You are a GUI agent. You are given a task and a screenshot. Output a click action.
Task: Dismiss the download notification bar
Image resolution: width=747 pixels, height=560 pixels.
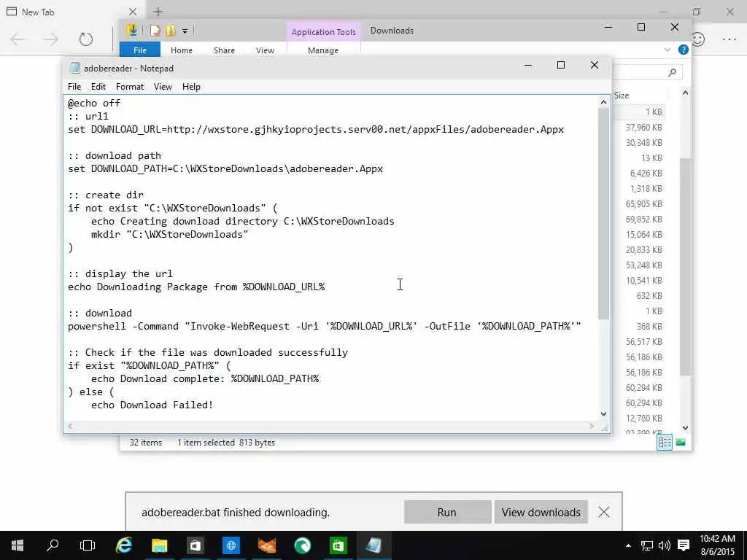(x=603, y=512)
